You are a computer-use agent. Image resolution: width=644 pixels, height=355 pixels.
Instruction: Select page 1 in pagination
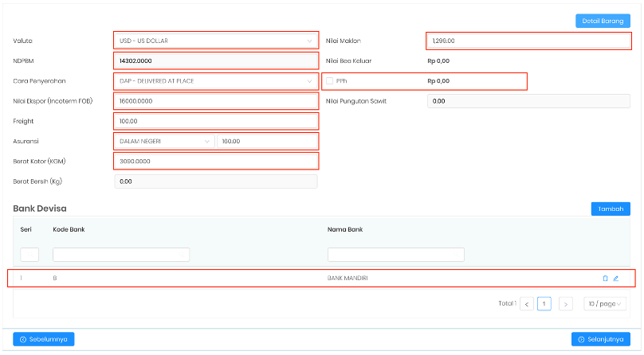[544, 304]
